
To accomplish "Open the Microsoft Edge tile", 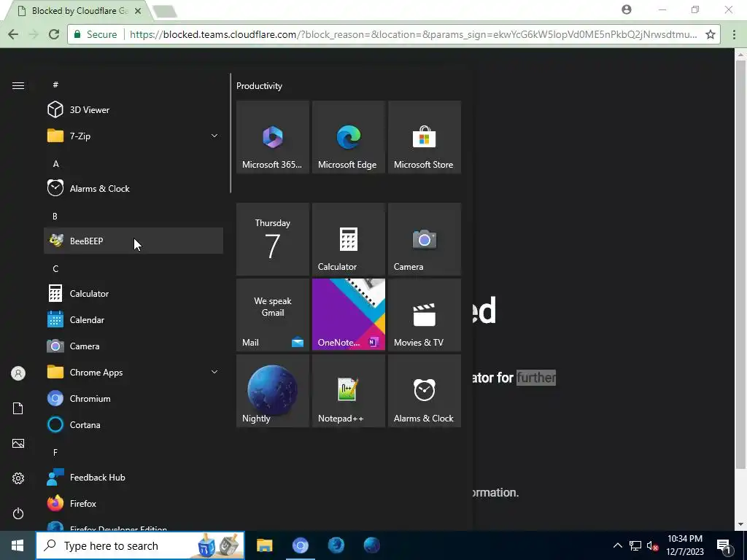I will point(348,137).
